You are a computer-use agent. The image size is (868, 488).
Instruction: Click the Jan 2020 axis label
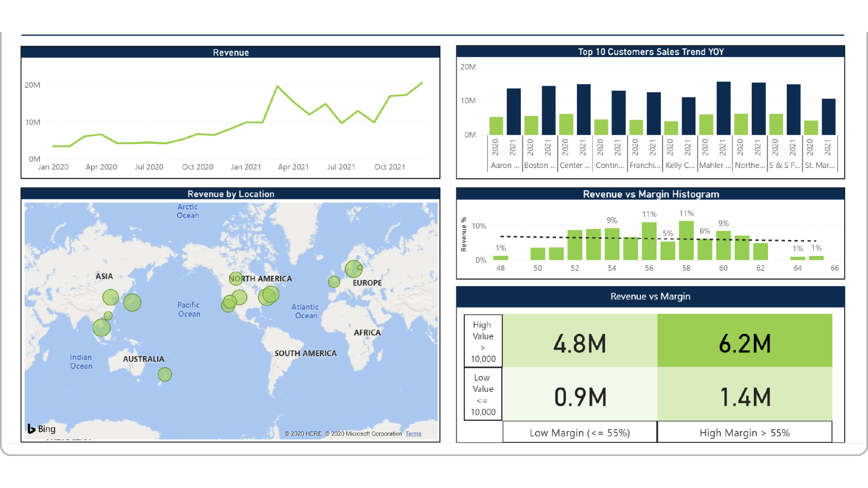[53, 167]
